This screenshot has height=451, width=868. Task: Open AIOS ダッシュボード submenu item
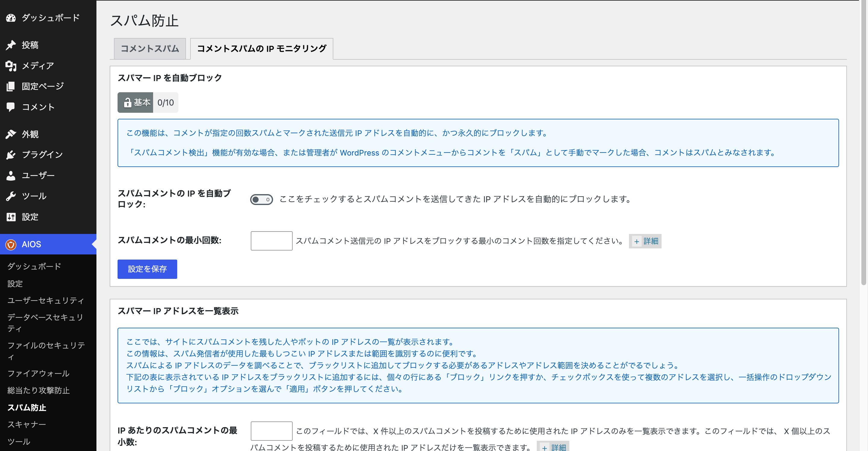point(34,266)
